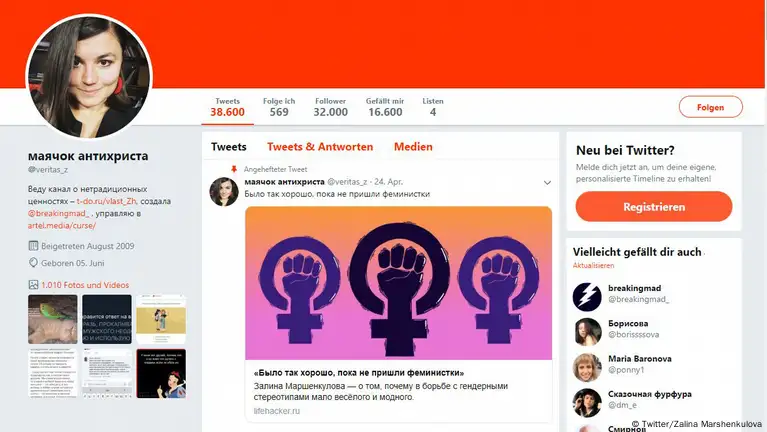The image size is (767, 432).
Task: Switch to the Medien tab
Action: click(413, 147)
